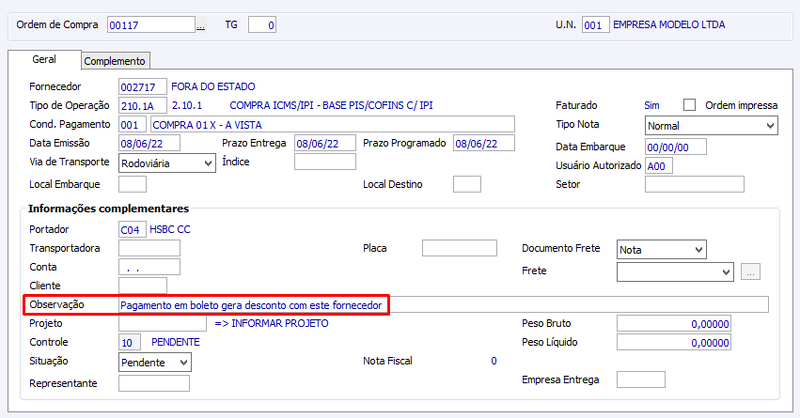Click the Local Embarque field
The width and height of the screenshot is (800, 418).
coord(133,184)
